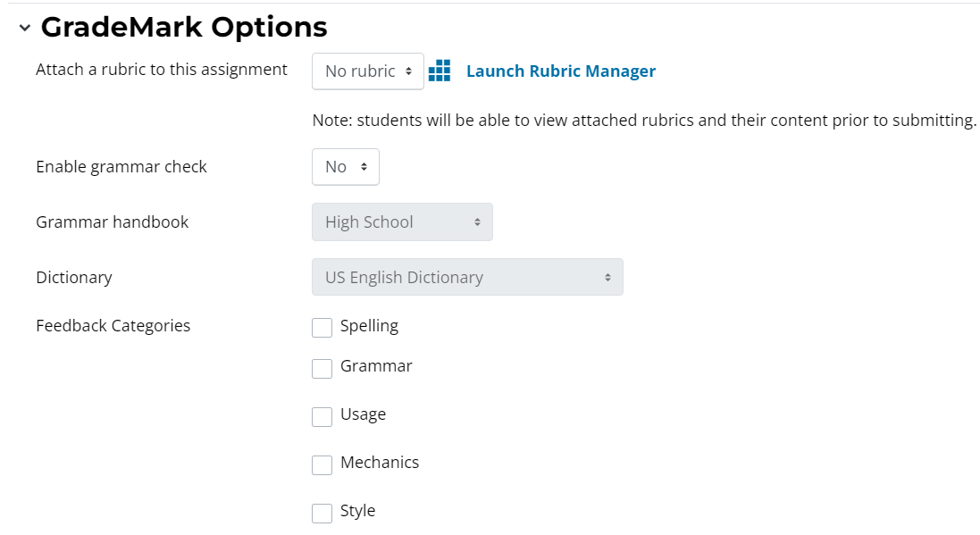
Task: Open the rubric selection dropdown
Action: [x=367, y=71]
